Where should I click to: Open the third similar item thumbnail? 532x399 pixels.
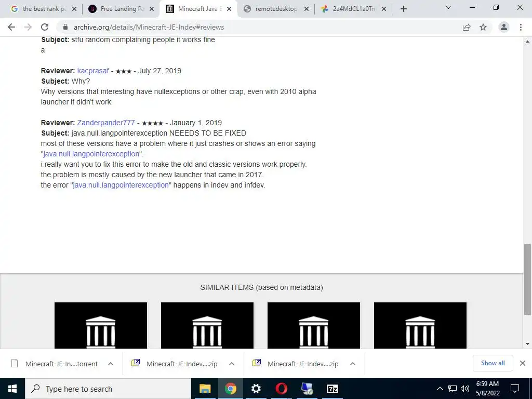314,325
